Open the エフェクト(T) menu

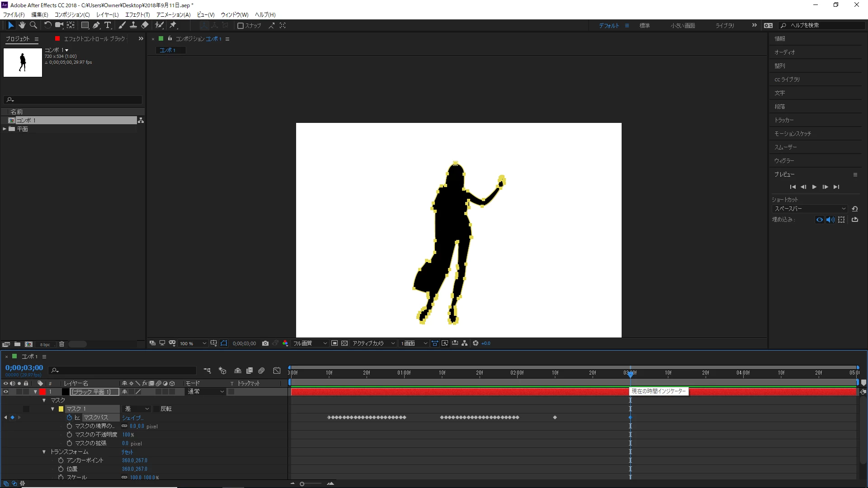137,15
